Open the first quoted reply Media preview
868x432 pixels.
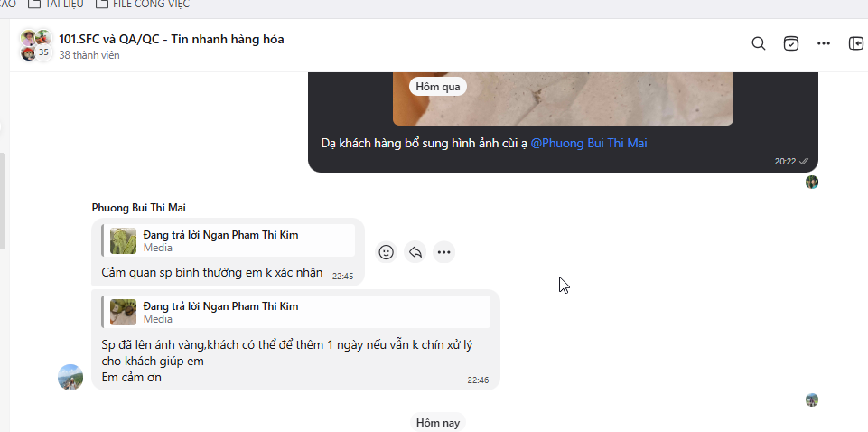click(x=229, y=240)
